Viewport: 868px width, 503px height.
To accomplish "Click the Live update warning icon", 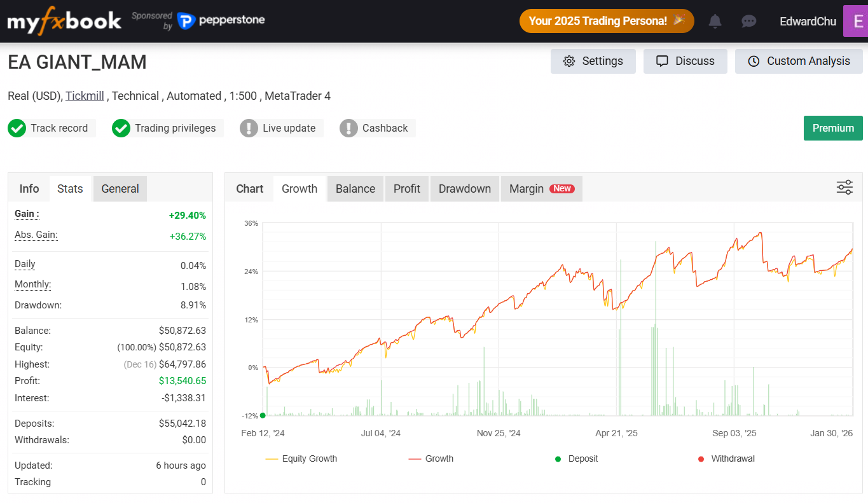I will [249, 128].
